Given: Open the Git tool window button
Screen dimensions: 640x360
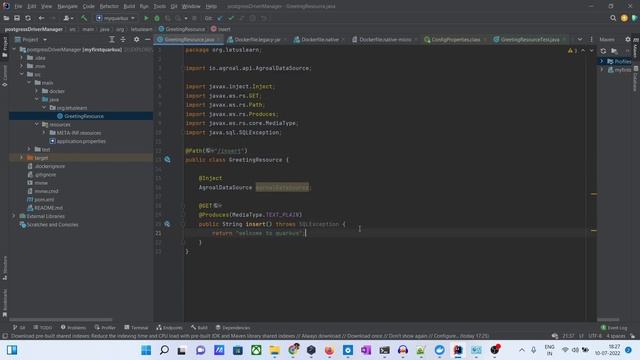Looking at the screenshot, I should pos(19,327).
